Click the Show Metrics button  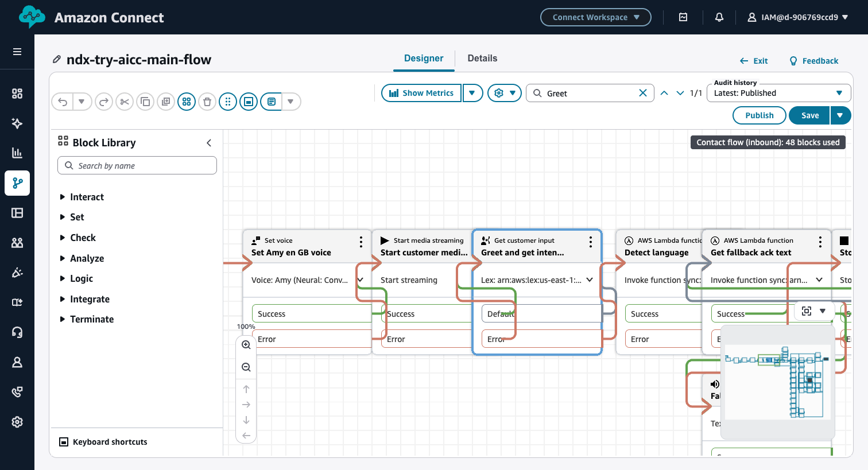421,93
